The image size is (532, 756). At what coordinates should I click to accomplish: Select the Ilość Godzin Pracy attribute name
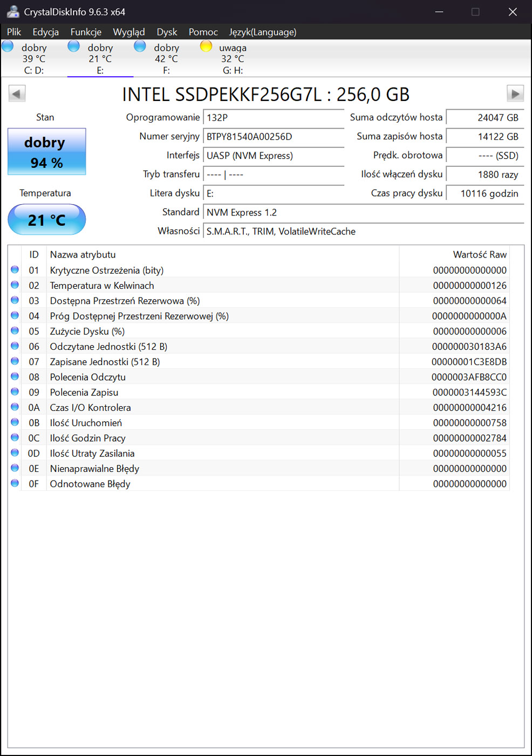pyautogui.click(x=87, y=438)
